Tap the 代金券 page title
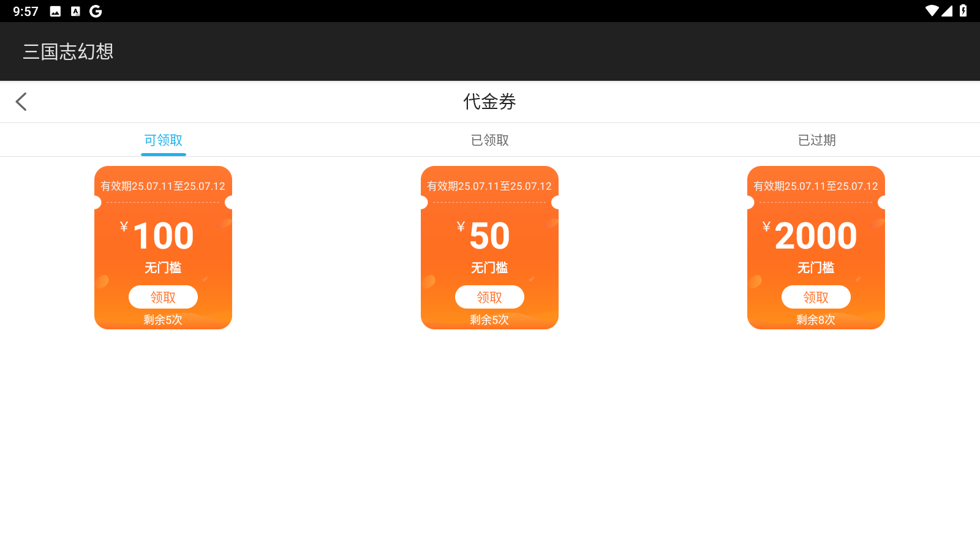The image size is (980, 551). click(x=490, y=102)
